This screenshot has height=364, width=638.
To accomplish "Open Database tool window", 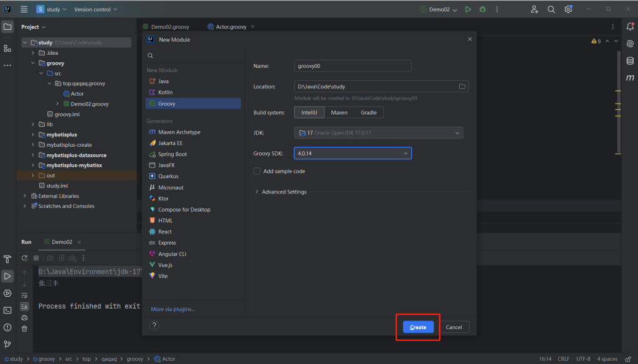I will coord(630,61).
